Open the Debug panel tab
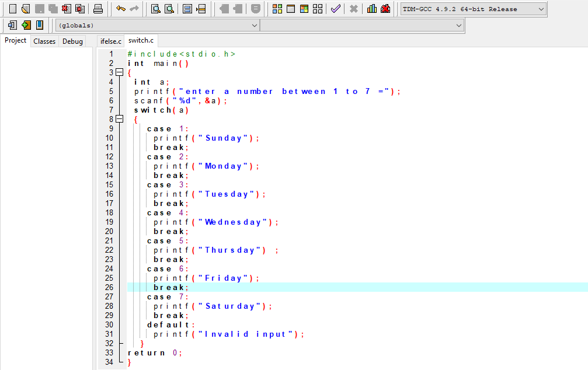 tap(72, 41)
